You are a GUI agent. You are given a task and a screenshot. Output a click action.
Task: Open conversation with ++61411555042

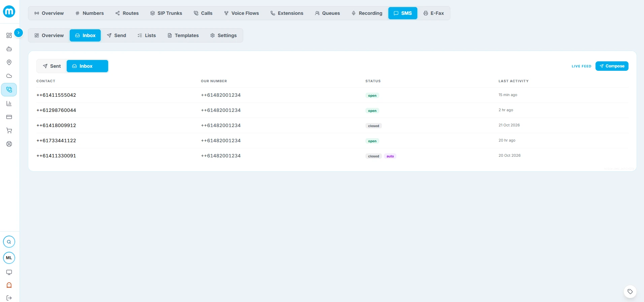click(332, 95)
